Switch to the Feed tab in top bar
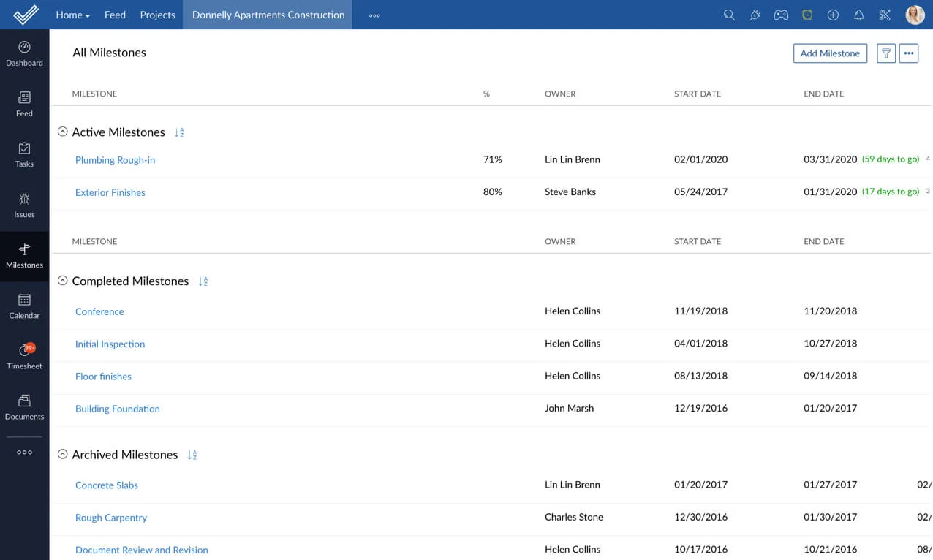This screenshot has height=560, width=933. [x=115, y=15]
